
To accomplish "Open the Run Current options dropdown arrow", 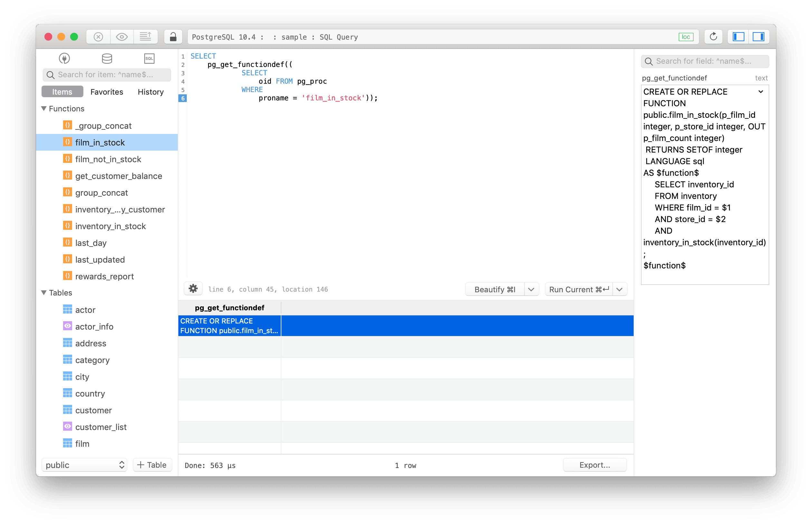I will (x=619, y=289).
